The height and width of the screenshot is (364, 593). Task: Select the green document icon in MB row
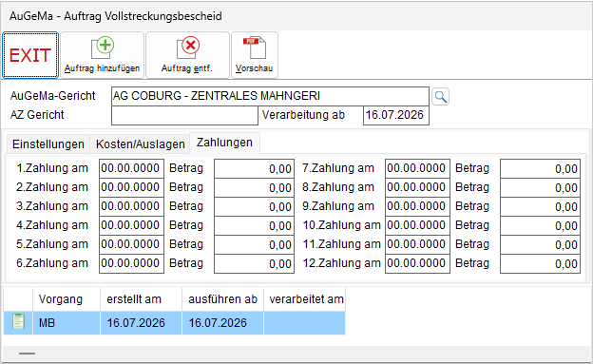[x=18, y=322]
